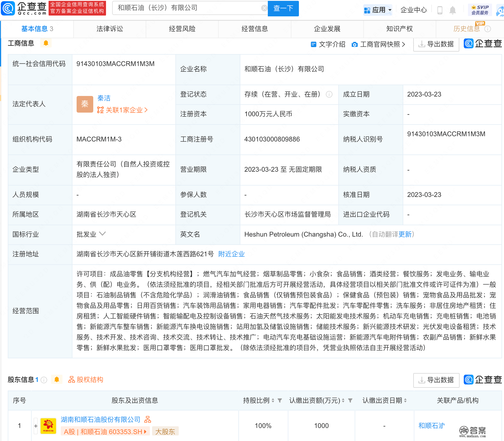
Task: Click camera icon for 工商官网快照
Action: tap(354, 44)
